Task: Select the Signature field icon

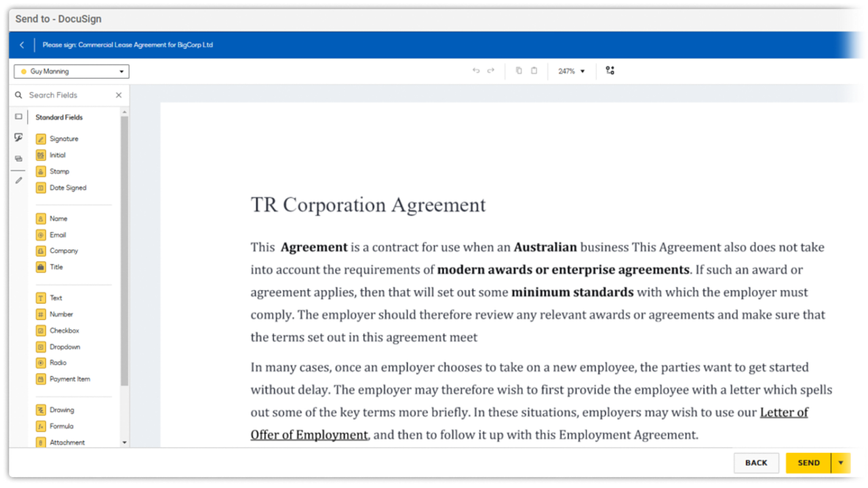Action: pos(41,139)
